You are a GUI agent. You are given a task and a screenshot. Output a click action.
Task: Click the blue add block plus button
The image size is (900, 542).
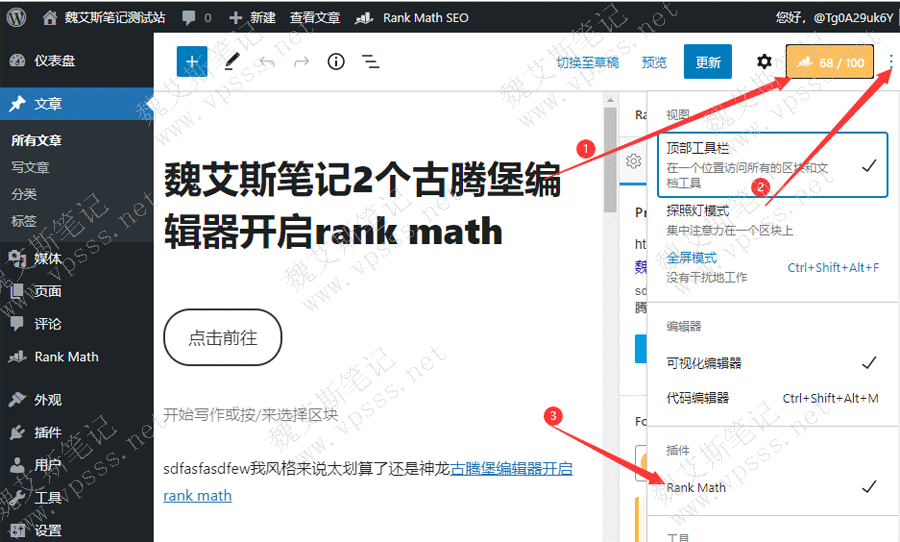pos(192,61)
